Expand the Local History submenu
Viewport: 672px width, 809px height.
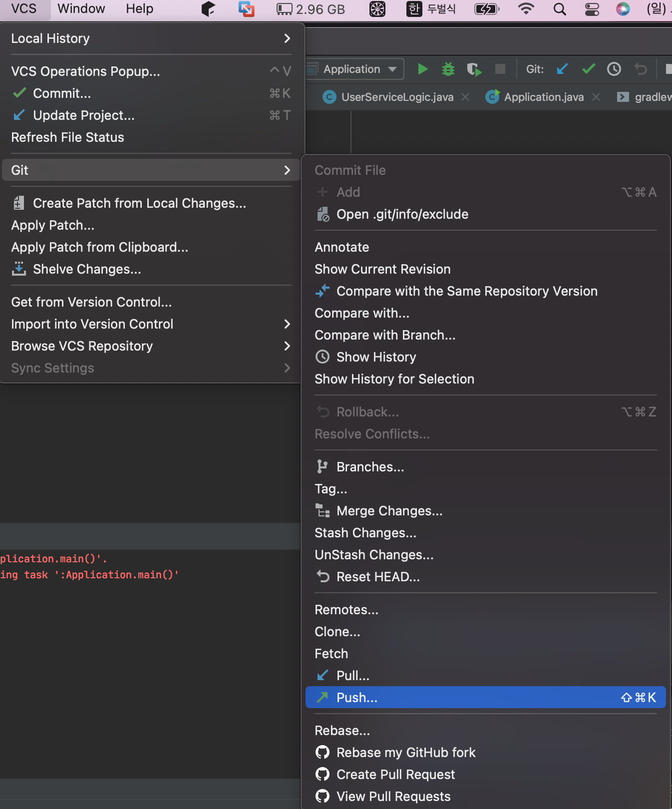(150, 38)
